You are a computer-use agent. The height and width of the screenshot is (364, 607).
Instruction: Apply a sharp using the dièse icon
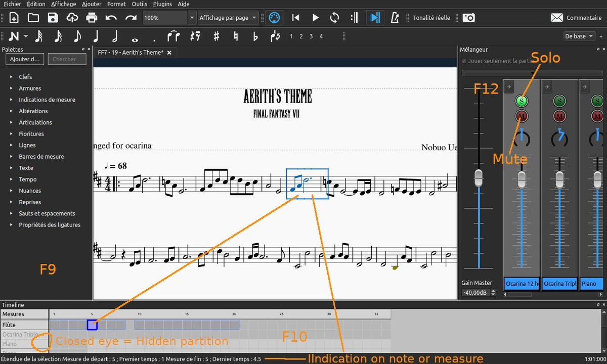[x=216, y=36]
